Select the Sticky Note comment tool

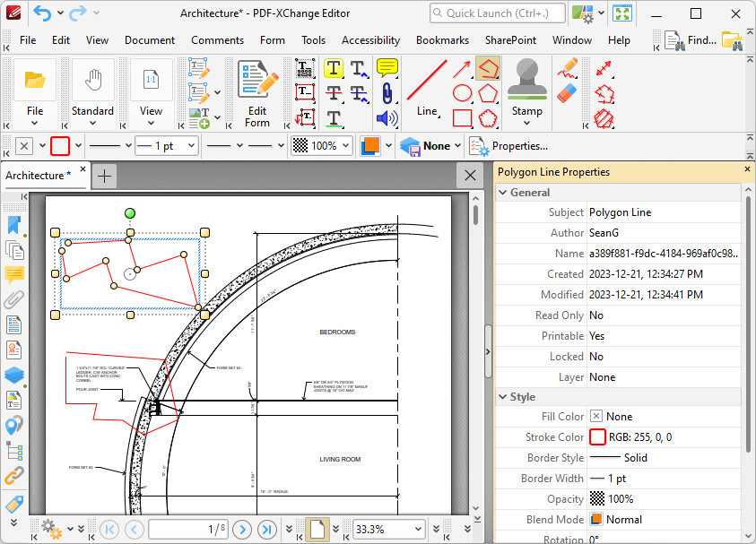click(x=386, y=67)
